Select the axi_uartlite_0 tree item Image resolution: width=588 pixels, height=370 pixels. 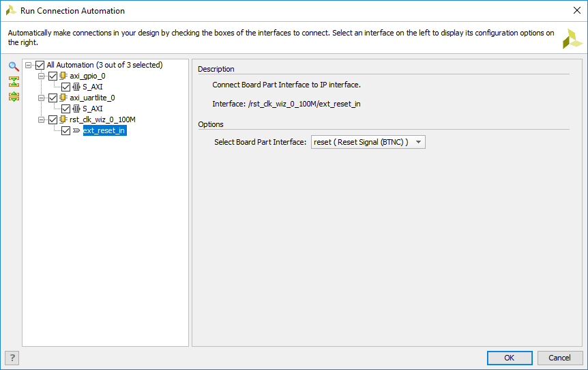(92, 98)
